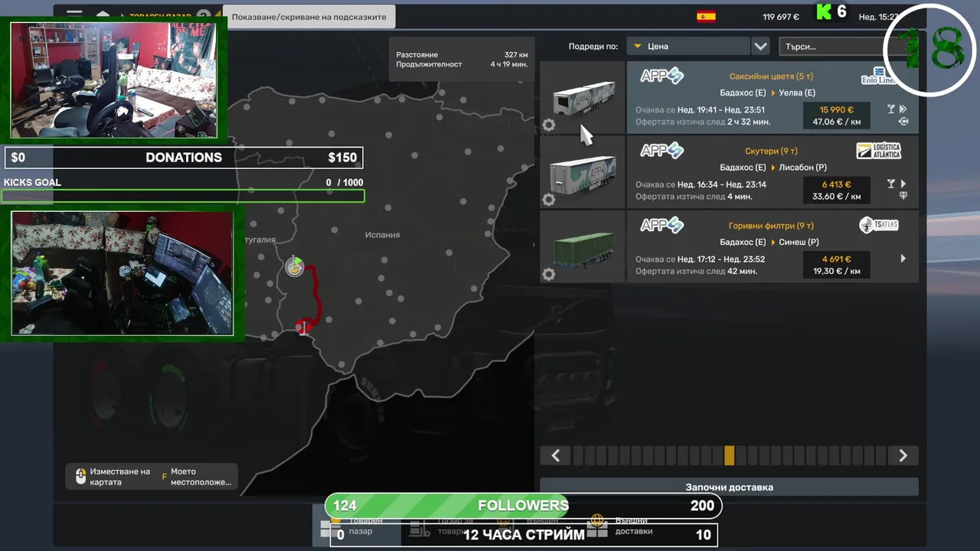Select the Скутери (9 т) job title
Image resolution: width=980 pixels, height=551 pixels.
(x=772, y=151)
